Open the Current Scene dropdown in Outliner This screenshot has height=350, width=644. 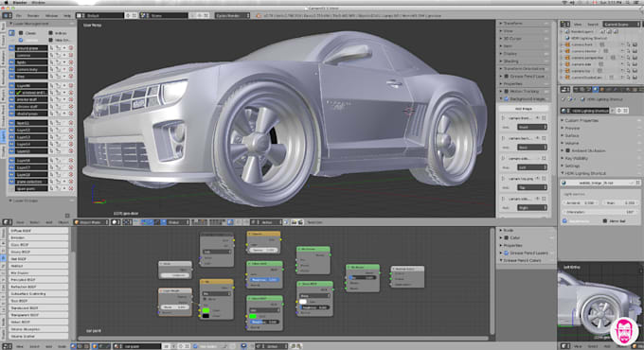tap(621, 25)
